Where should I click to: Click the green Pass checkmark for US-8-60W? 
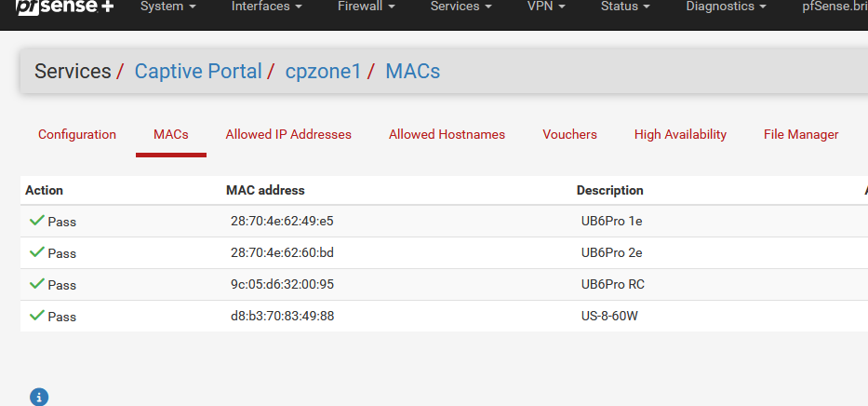(37, 316)
